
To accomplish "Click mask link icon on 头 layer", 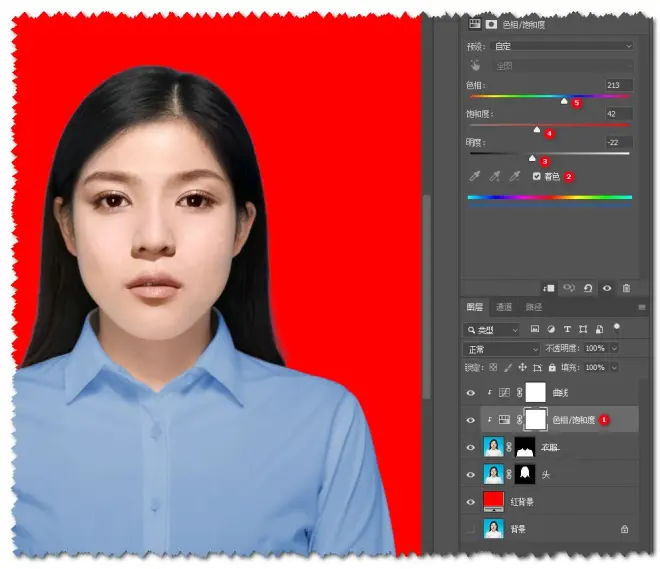I will (509, 474).
